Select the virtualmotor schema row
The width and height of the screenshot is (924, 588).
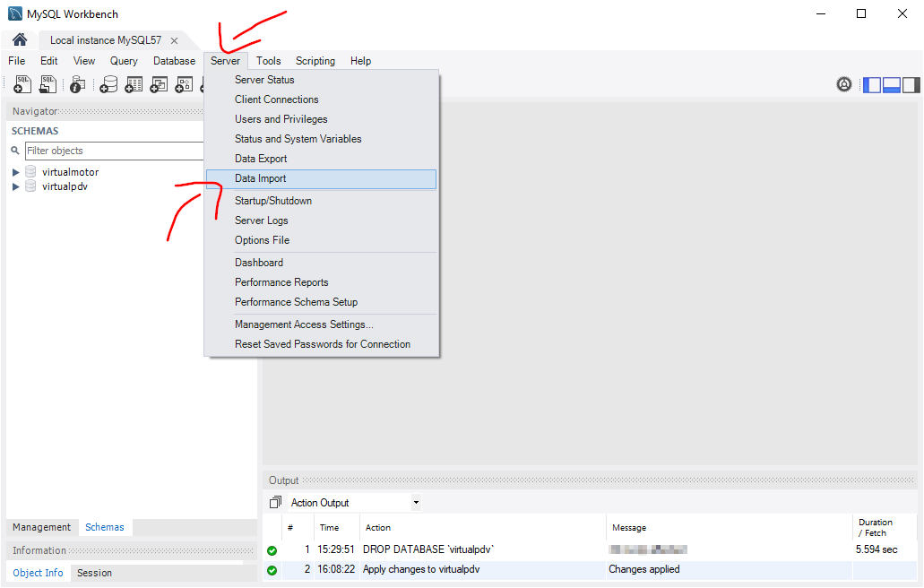click(x=70, y=172)
